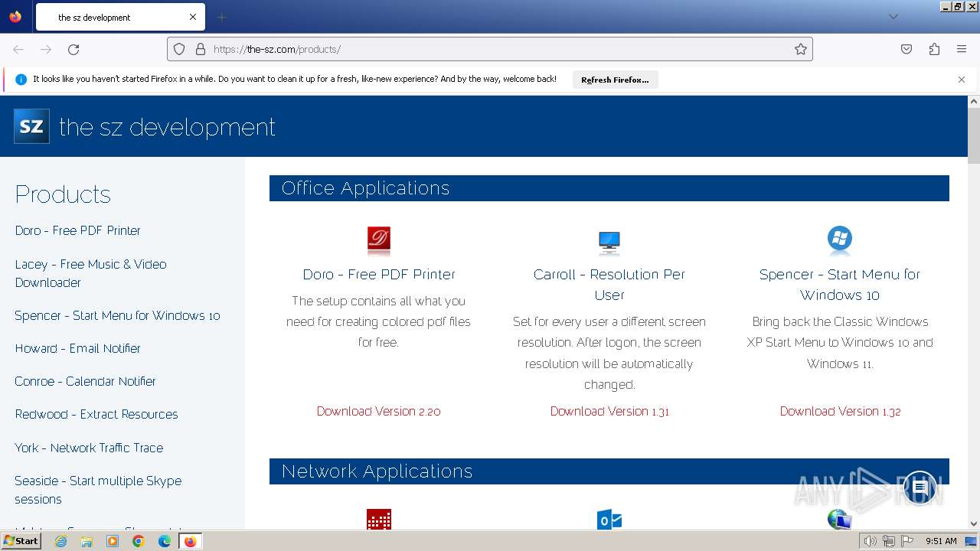980x551 pixels.
Task: Click the Outlook-style network app icon
Action: click(x=609, y=520)
